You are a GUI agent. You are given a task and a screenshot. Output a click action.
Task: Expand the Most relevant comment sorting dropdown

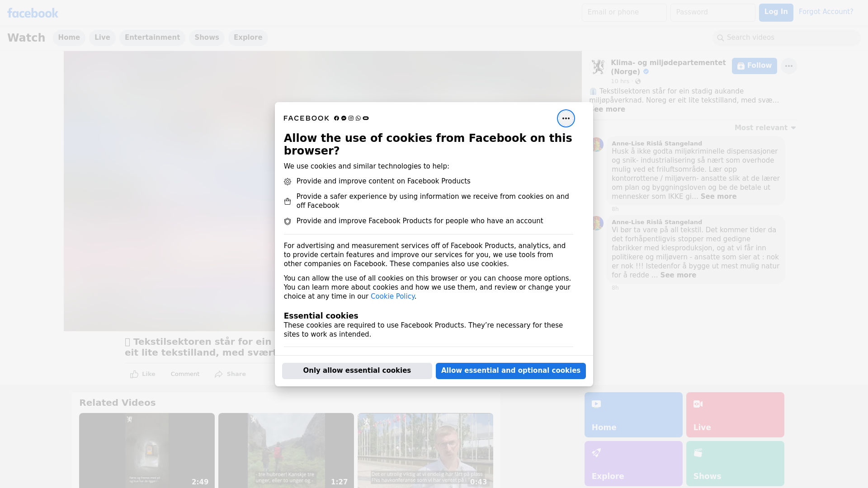(x=765, y=128)
